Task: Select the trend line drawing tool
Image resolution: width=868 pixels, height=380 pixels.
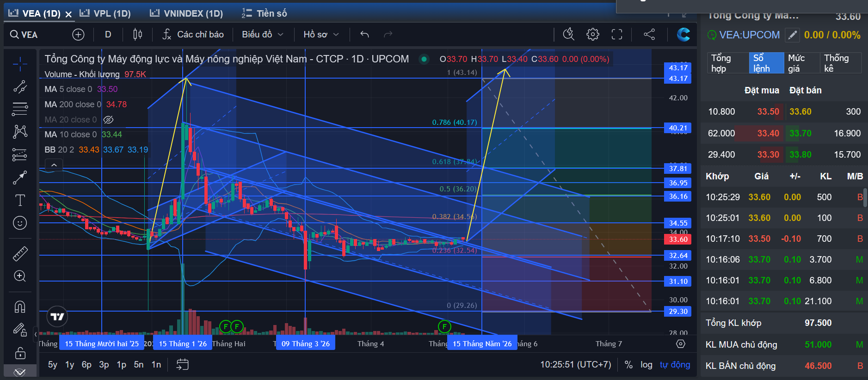Action: [20, 87]
